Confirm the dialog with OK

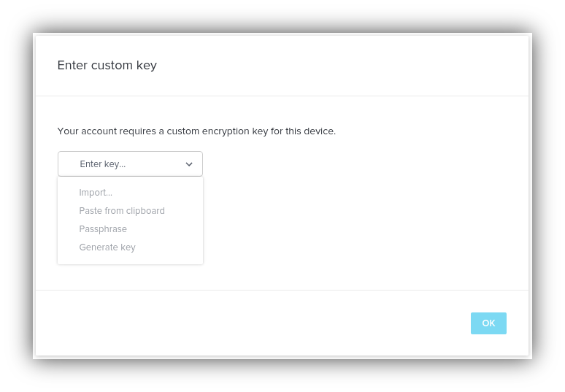pos(488,323)
